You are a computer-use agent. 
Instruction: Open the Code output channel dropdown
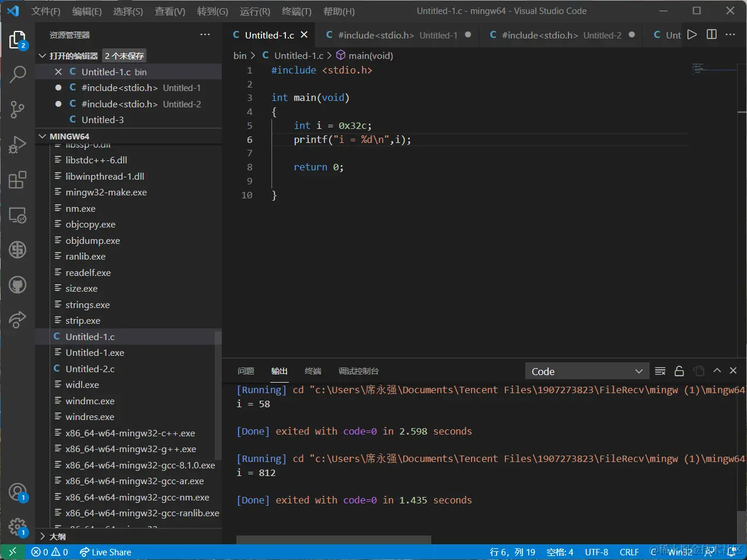[587, 372]
